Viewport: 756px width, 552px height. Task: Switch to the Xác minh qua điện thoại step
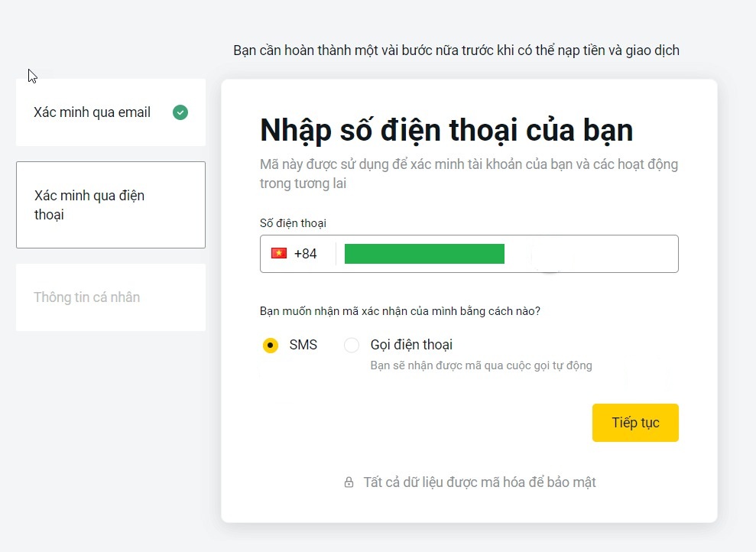click(110, 205)
